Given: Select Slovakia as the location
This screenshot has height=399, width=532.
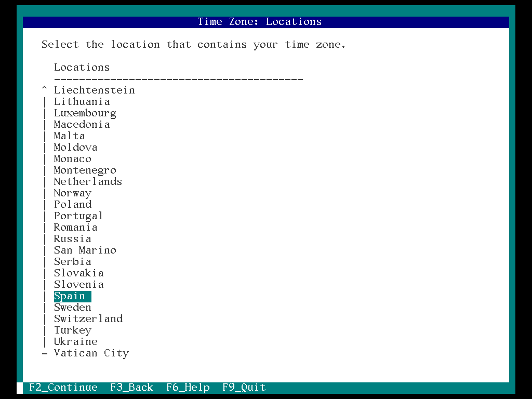Looking at the screenshot, I should tap(79, 273).
